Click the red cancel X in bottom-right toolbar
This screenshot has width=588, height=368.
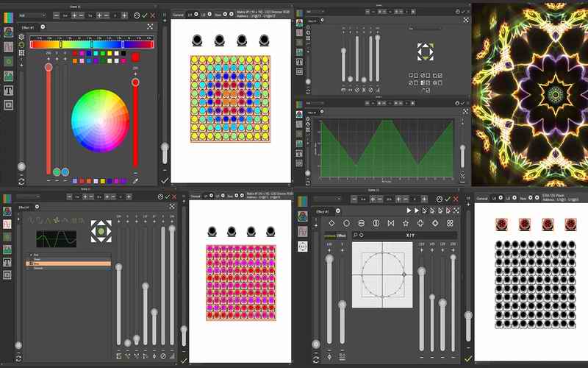[x=456, y=199]
